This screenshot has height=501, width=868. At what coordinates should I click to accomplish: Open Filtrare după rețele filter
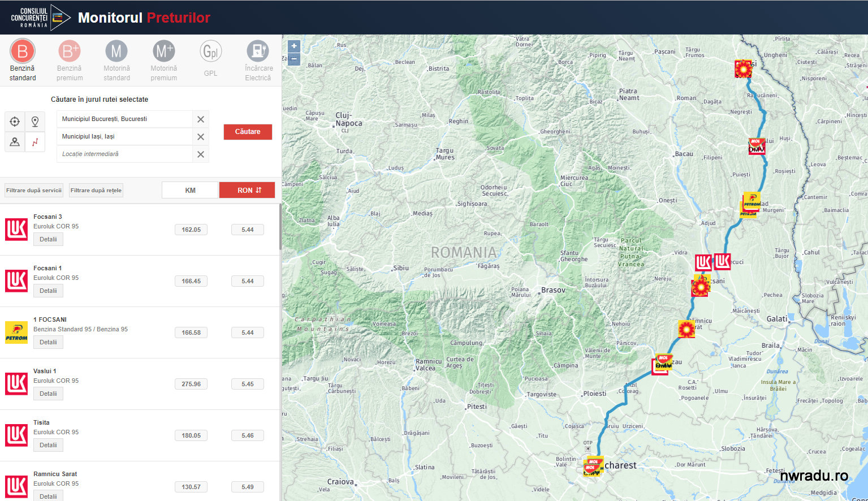pyautogui.click(x=96, y=191)
